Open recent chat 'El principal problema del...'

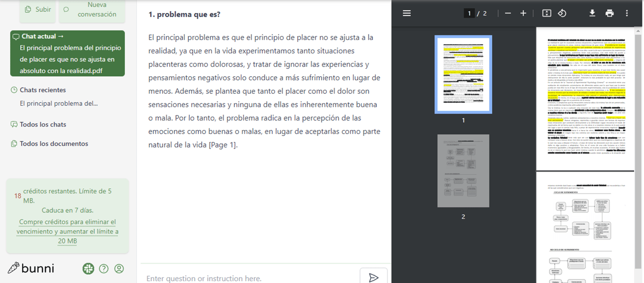(x=59, y=103)
